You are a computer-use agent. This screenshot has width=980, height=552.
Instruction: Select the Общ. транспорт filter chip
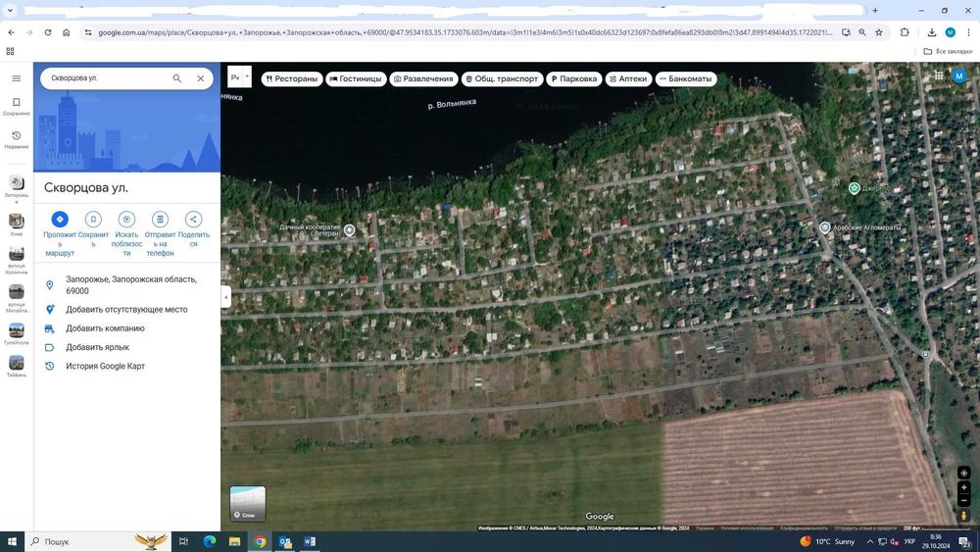[x=503, y=78]
